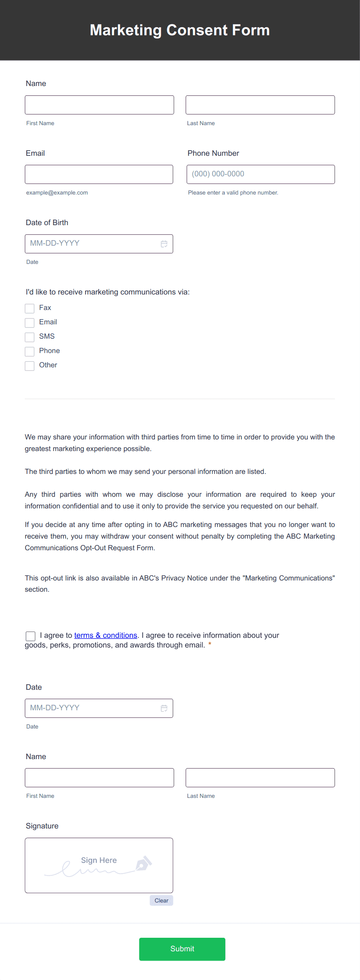The height and width of the screenshot is (980, 360).
Task: Open the Date of Birth calendar picker
Action: pyautogui.click(x=164, y=243)
